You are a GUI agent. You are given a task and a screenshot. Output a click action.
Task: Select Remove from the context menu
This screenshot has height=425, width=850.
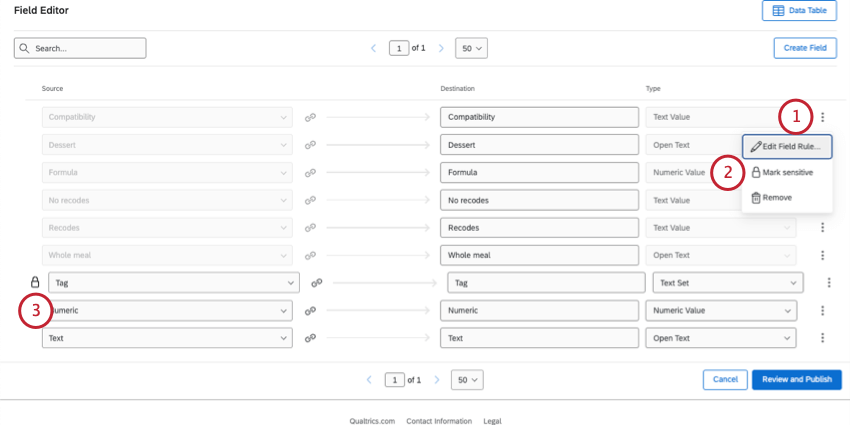click(x=777, y=198)
